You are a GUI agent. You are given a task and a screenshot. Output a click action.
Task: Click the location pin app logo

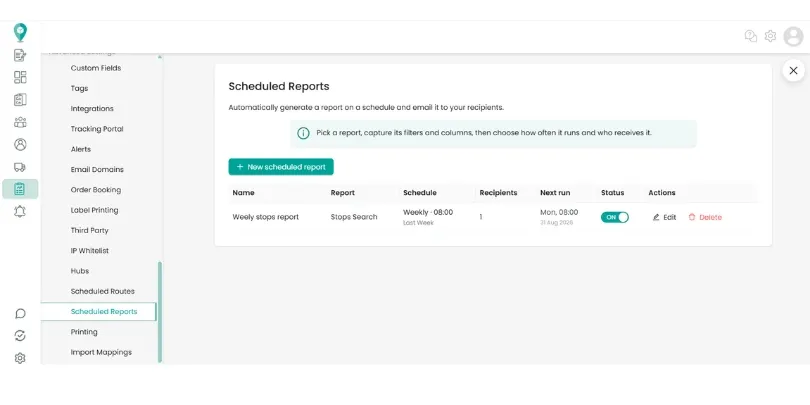(20, 33)
